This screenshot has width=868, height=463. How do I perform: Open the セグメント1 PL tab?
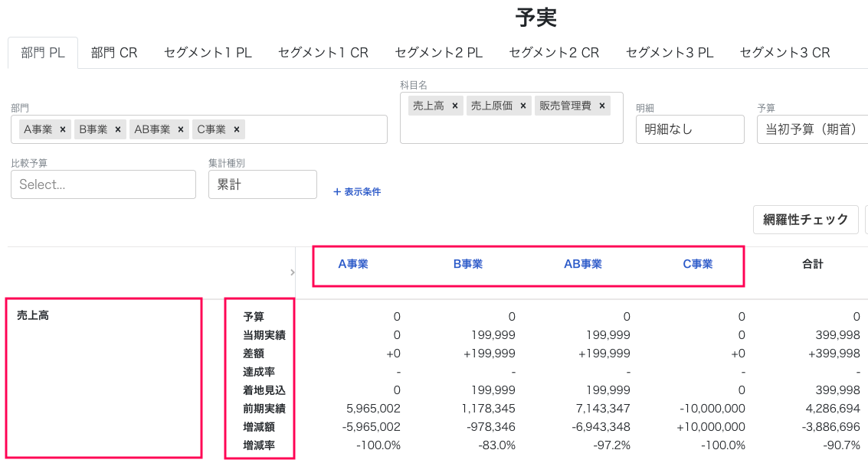208,53
